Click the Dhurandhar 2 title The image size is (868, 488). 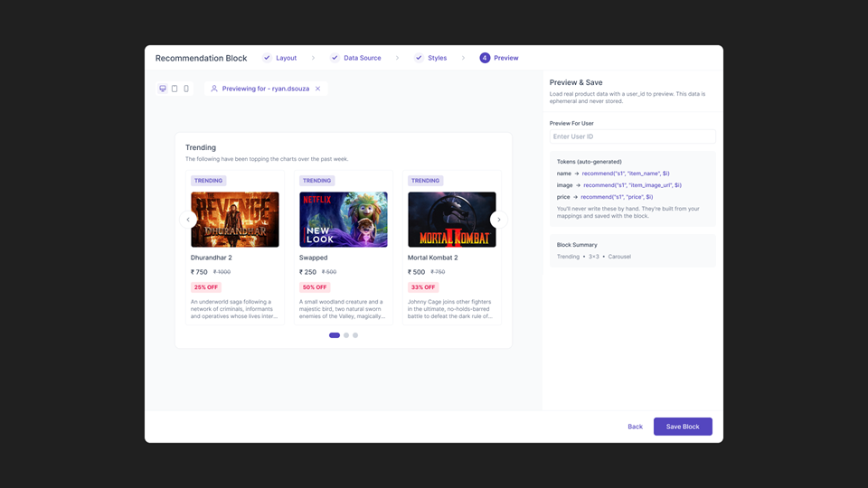(212, 258)
